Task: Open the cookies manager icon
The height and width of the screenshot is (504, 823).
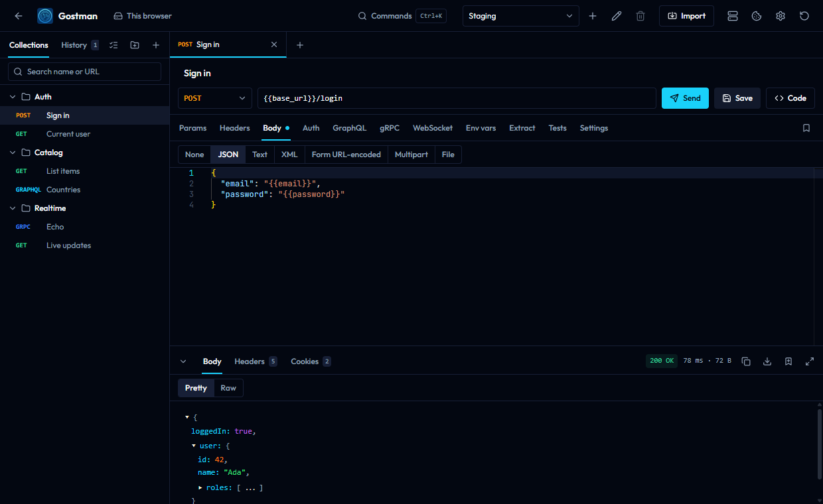Action: click(757, 16)
